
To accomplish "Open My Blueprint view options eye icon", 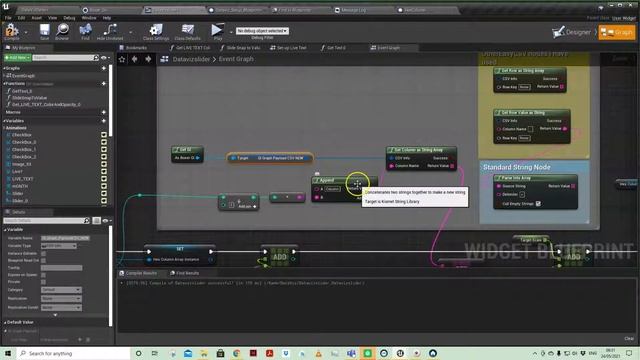I will point(105,58).
